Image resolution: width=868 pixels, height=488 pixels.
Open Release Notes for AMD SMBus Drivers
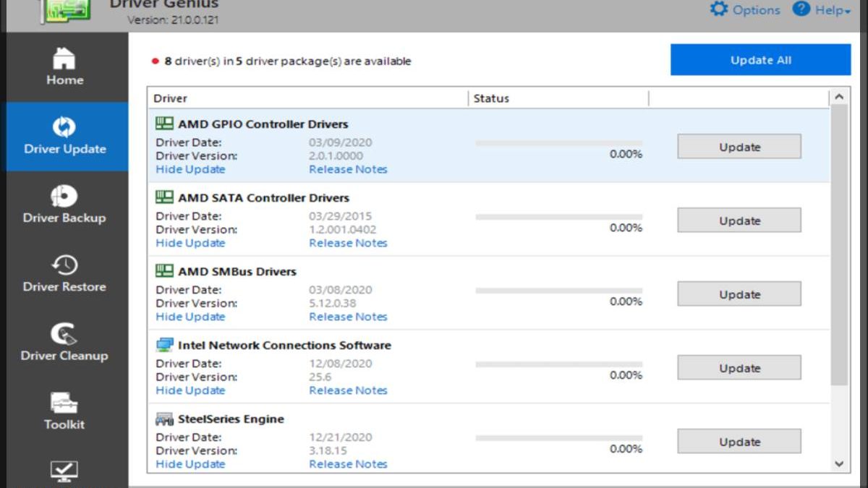coord(348,317)
